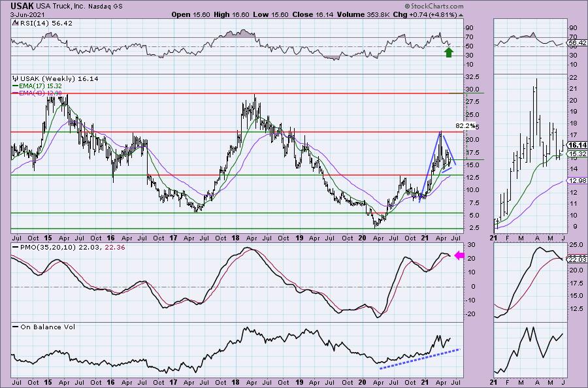Click the Volume 353.8K value
The image size is (588, 388).
click(363, 14)
